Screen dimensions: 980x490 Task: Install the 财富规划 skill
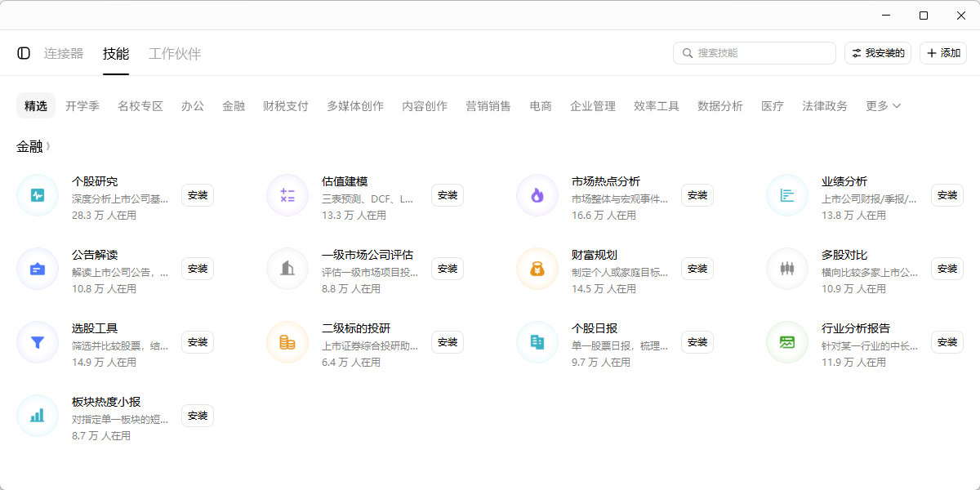click(x=697, y=269)
